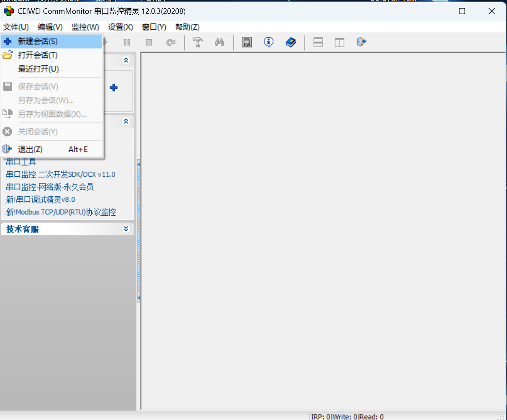Click the Read: 0 status bar entry

pyautogui.click(x=371, y=417)
